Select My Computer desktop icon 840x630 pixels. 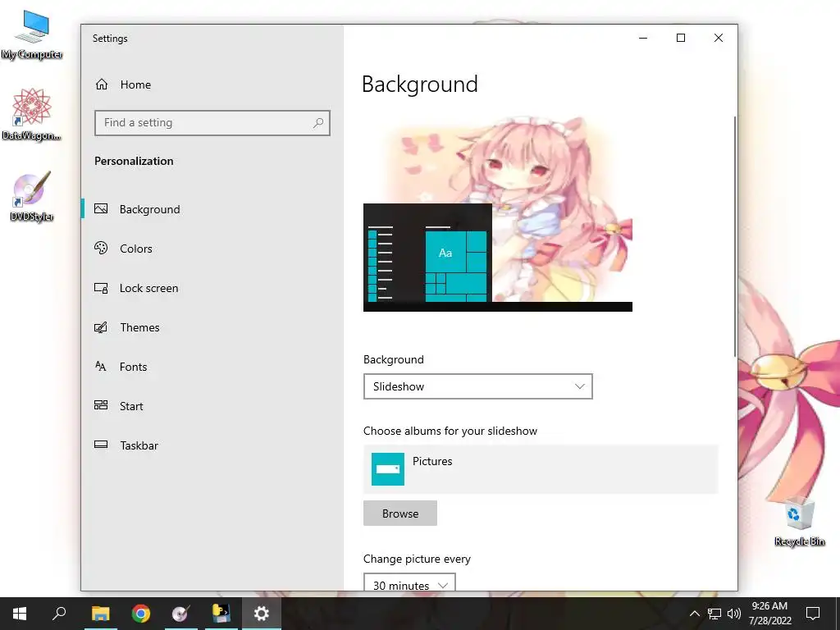click(x=32, y=34)
